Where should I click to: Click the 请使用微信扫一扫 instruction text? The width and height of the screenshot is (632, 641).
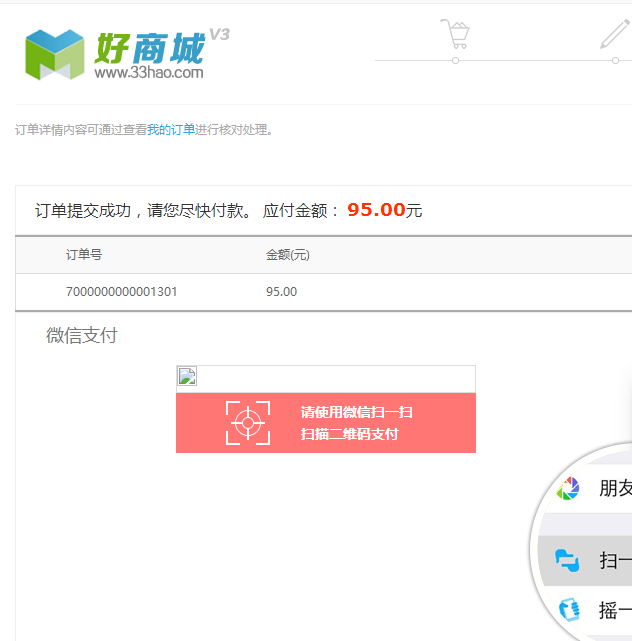click(356, 412)
